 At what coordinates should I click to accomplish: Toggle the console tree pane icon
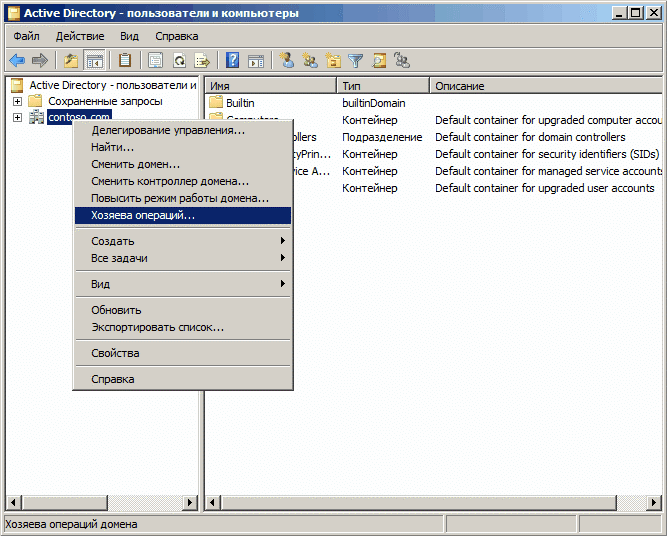pos(95,60)
